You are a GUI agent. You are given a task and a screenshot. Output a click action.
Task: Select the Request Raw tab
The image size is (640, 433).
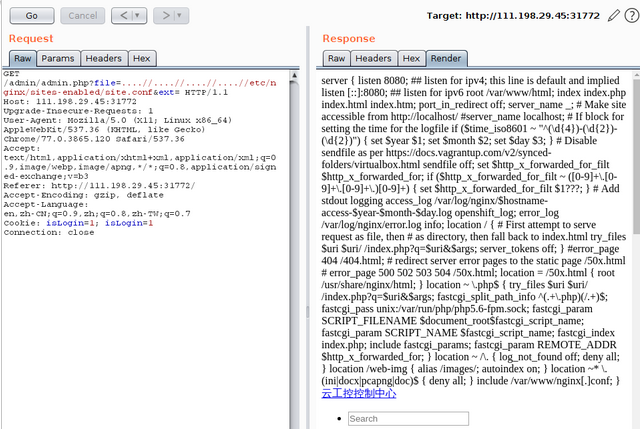click(x=23, y=58)
